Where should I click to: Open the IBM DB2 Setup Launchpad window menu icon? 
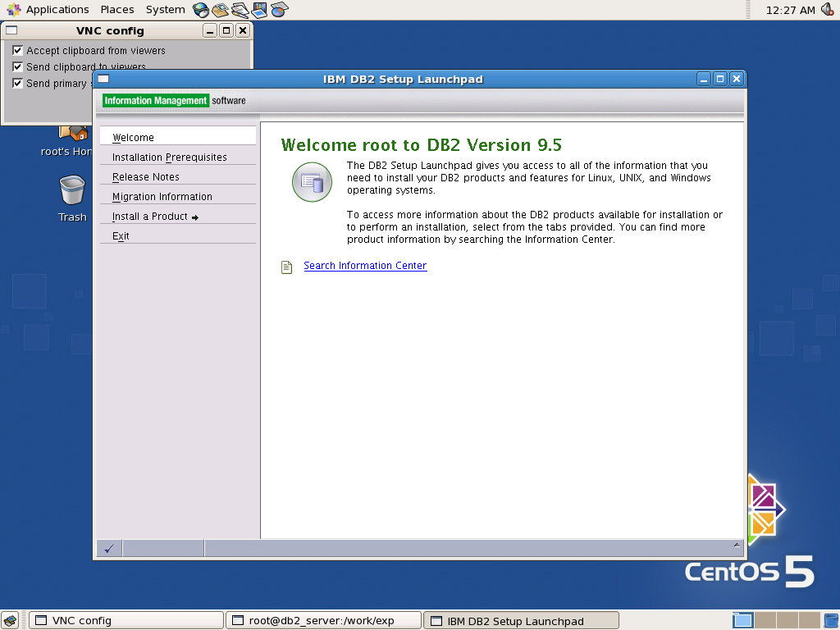(x=103, y=80)
